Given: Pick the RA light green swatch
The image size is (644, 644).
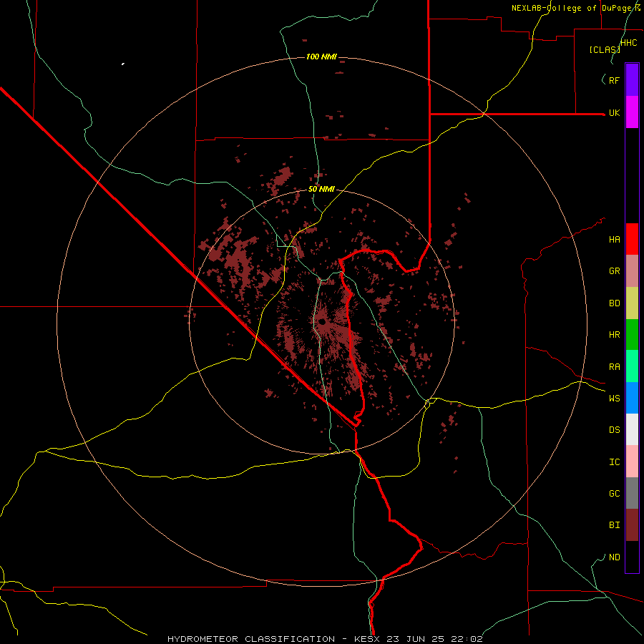Looking at the screenshot, I should tap(632, 366).
